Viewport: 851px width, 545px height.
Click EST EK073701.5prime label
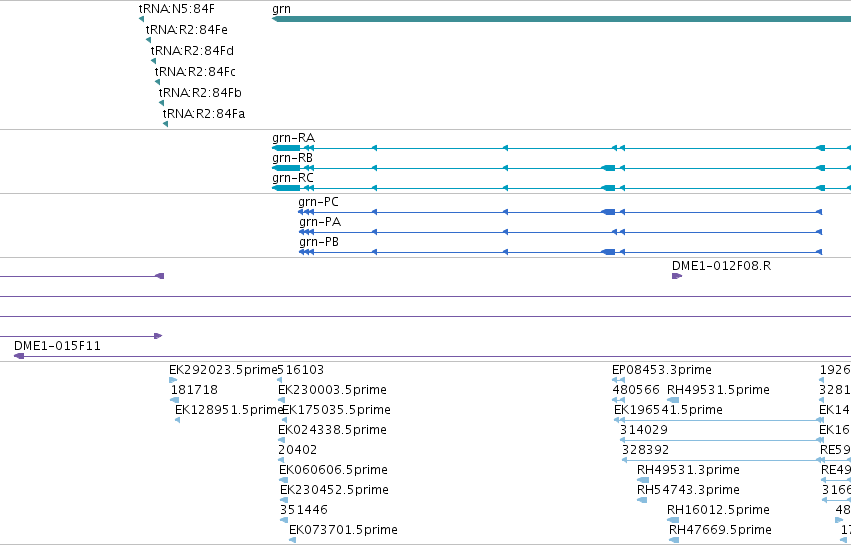pyautogui.click(x=343, y=530)
